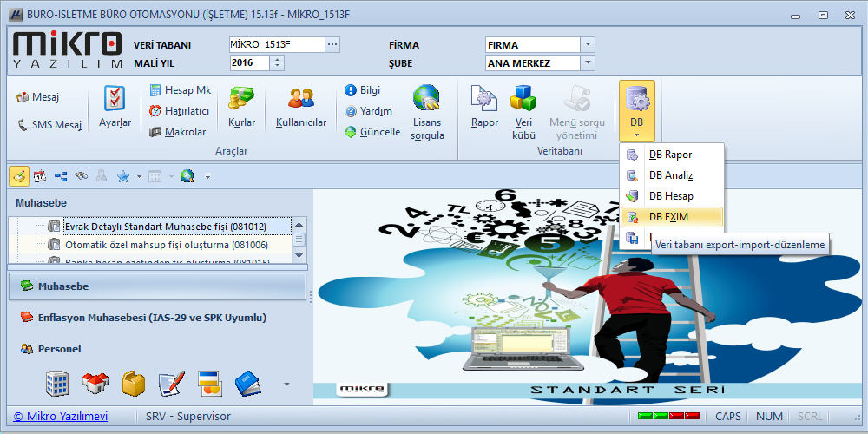
Task: Open the calendar icon in quick toolbar
Action: pos(40,176)
